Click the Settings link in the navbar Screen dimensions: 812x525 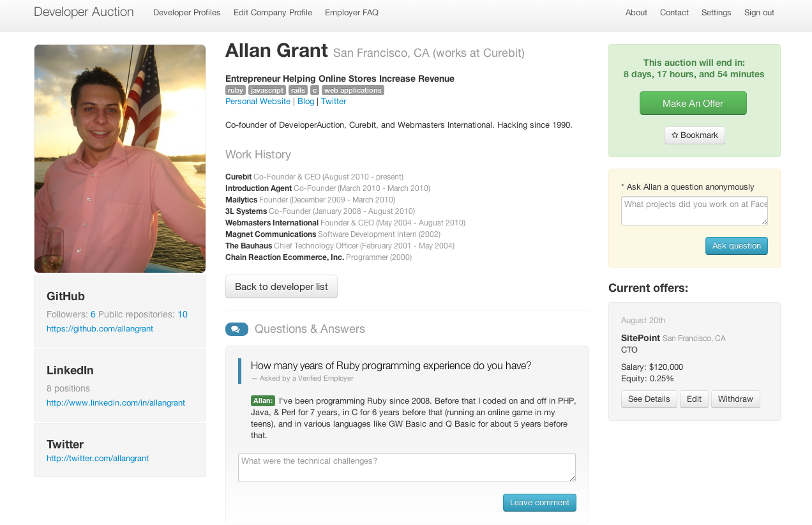click(716, 13)
